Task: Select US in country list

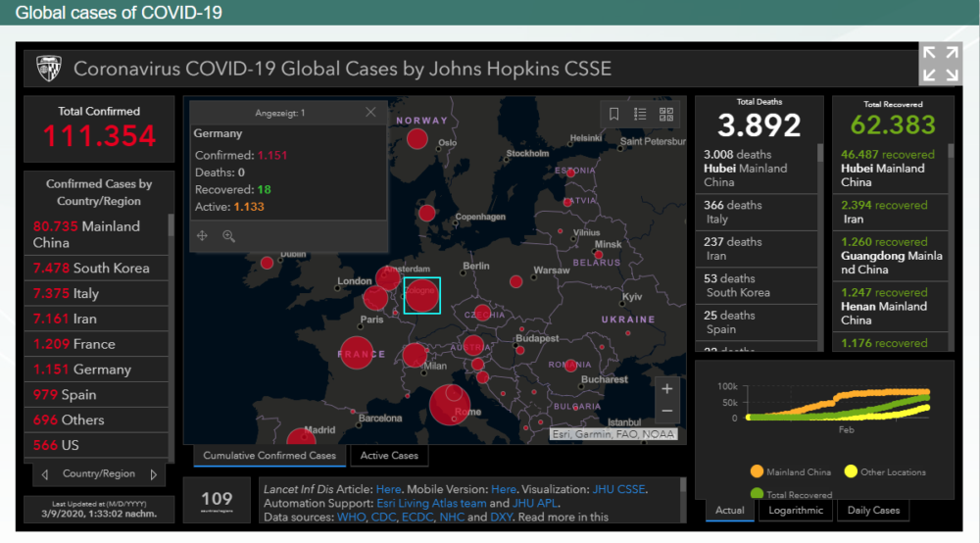Action: point(96,445)
